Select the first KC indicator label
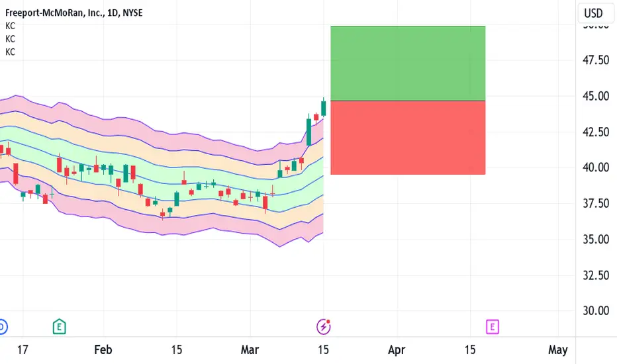This screenshot has height=364, width=617. (10, 26)
